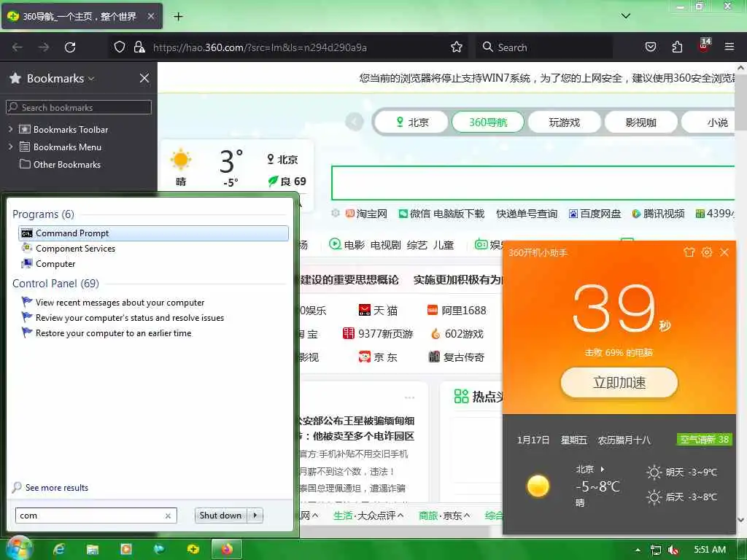Select the 360导航 tab
747x560 pixels.
coord(488,122)
